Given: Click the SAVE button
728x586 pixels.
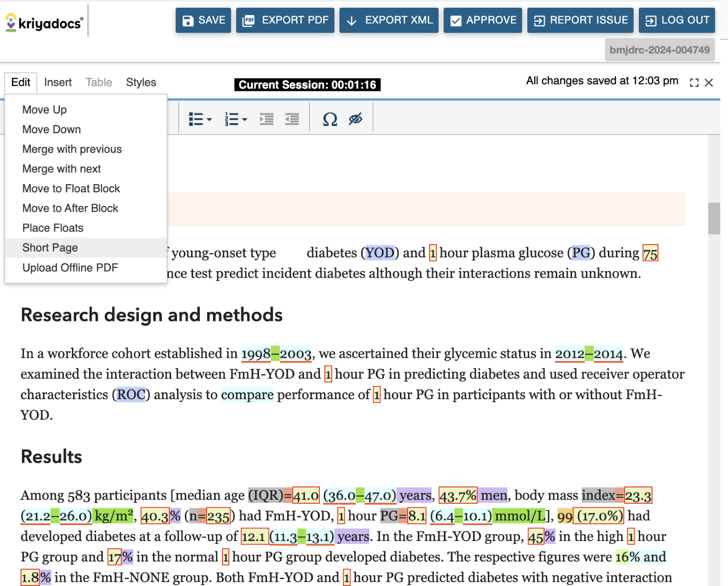Looking at the screenshot, I should [x=203, y=20].
